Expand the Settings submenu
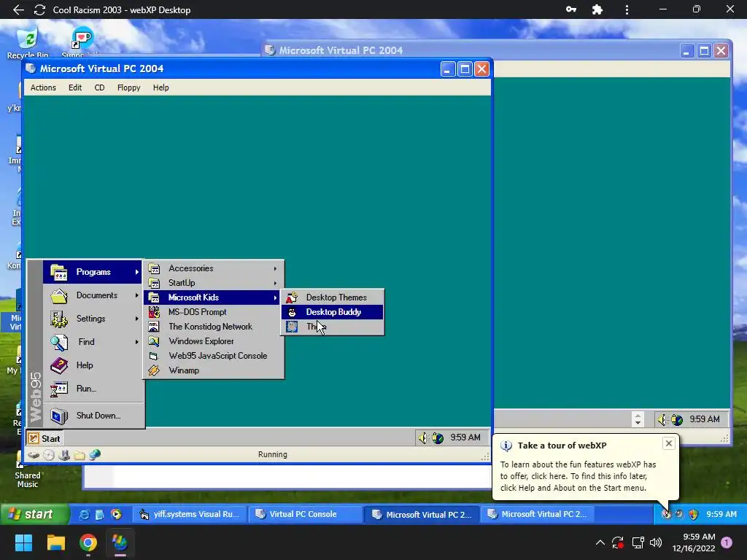The image size is (747, 560). click(93, 319)
